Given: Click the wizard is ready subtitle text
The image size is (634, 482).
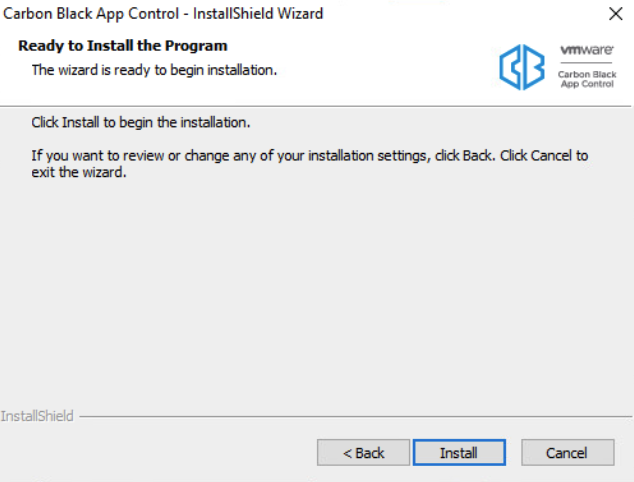Looking at the screenshot, I should 154,70.
